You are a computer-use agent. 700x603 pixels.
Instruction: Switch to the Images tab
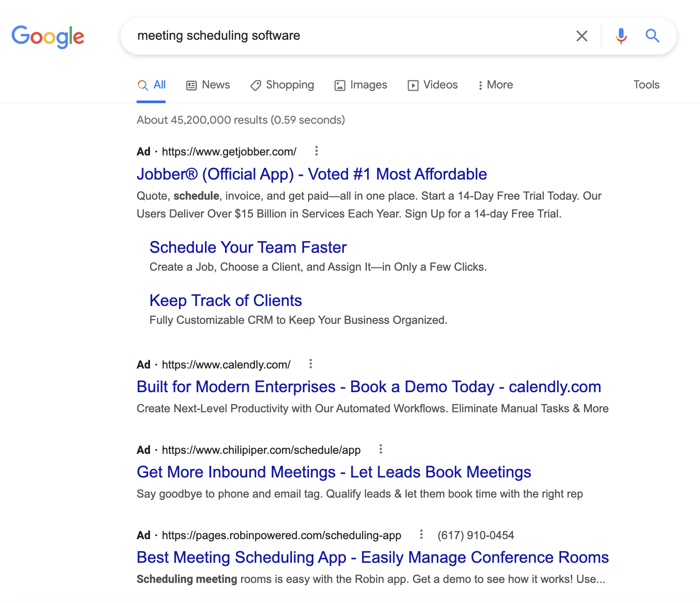pos(361,85)
